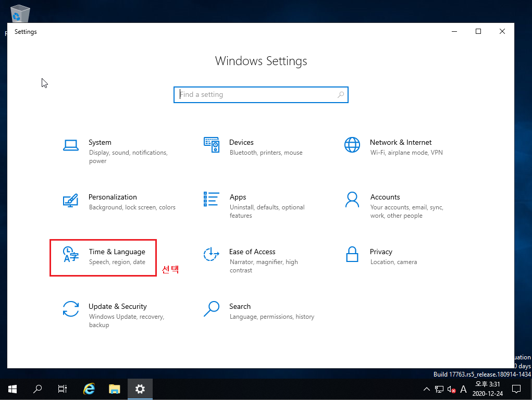Viewport: 532px width, 400px height.
Task: Click the Ease of Access title
Action: 252,252
